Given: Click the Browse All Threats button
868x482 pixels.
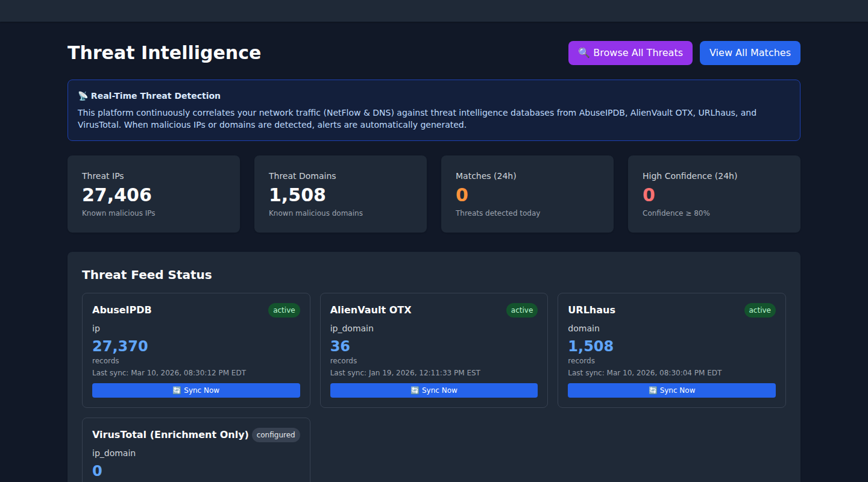Looking at the screenshot, I should (x=630, y=53).
